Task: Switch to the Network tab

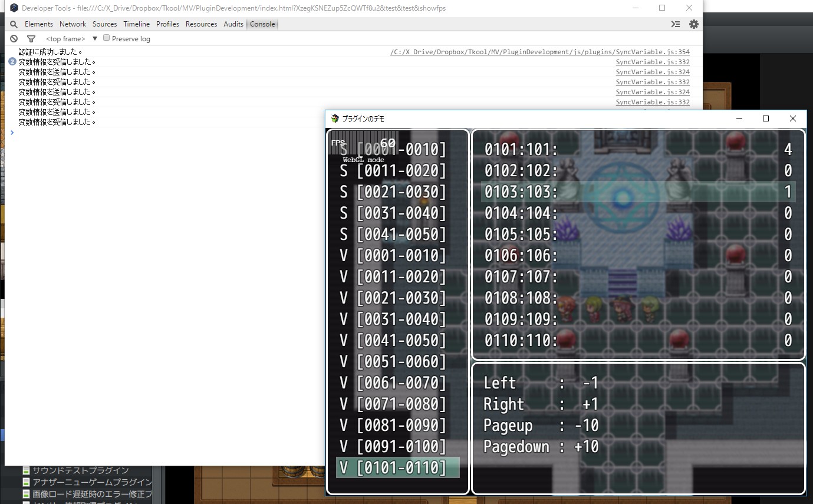Action: pyautogui.click(x=73, y=24)
